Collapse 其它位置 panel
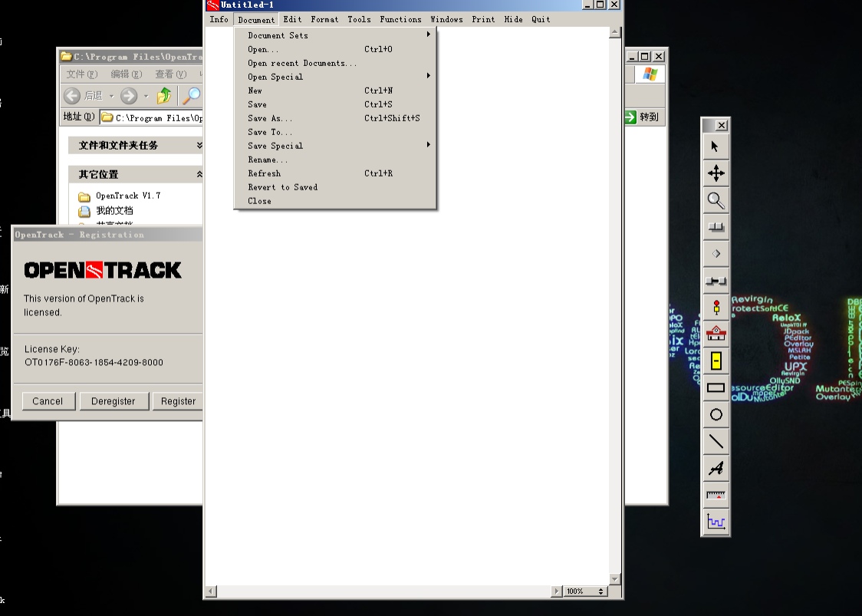The image size is (862, 616). tap(199, 174)
